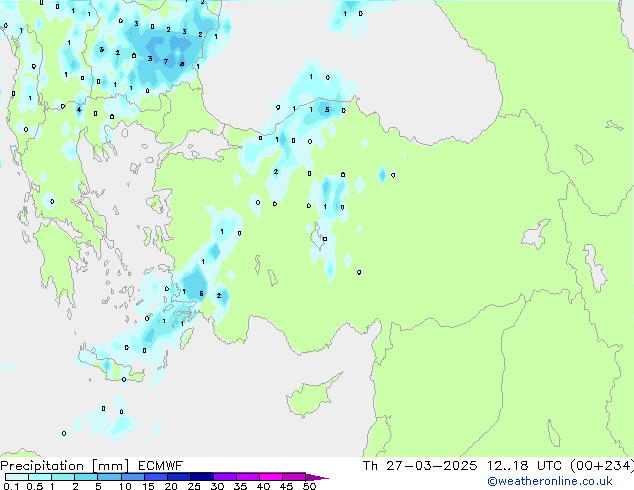Click the 30–35 mm purple swatch
This screenshot has height=490, width=634.
tap(225, 477)
